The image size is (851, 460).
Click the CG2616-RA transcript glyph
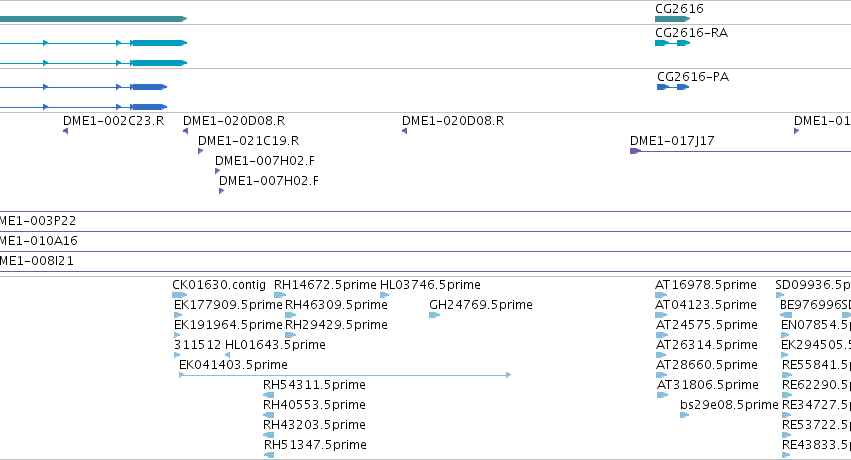[672, 43]
